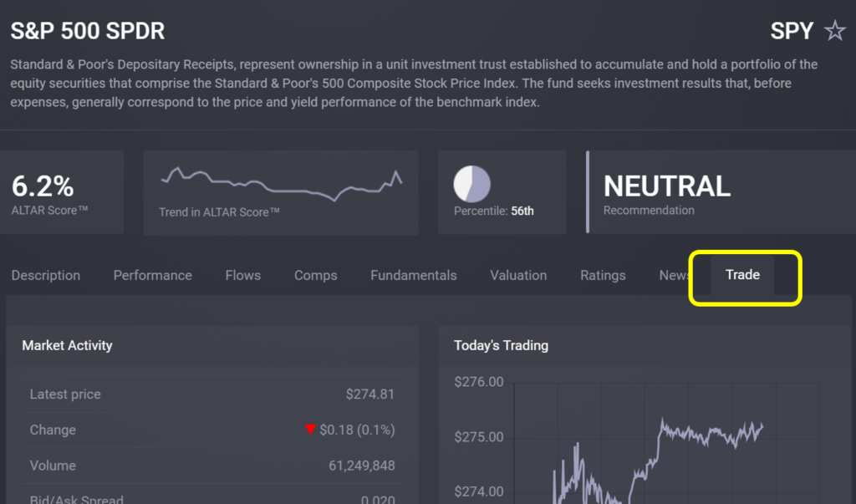Click the fund description paragraph
Viewport: 856px width, 504px height.
414,83
